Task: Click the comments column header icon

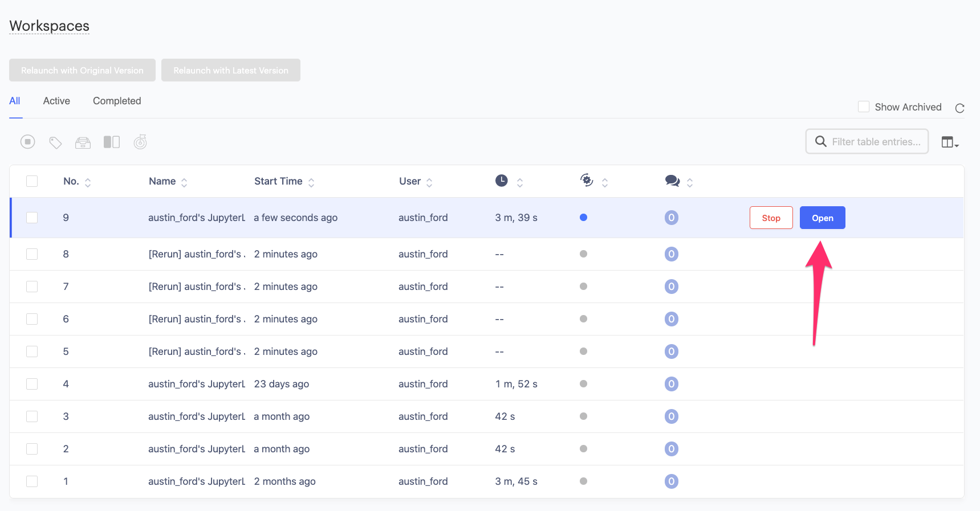Action: (673, 181)
